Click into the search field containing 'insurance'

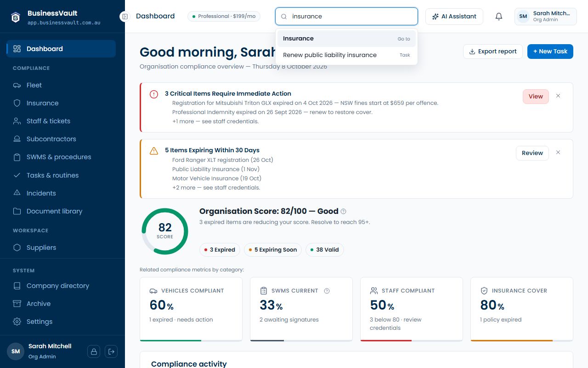[x=346, y=16]
